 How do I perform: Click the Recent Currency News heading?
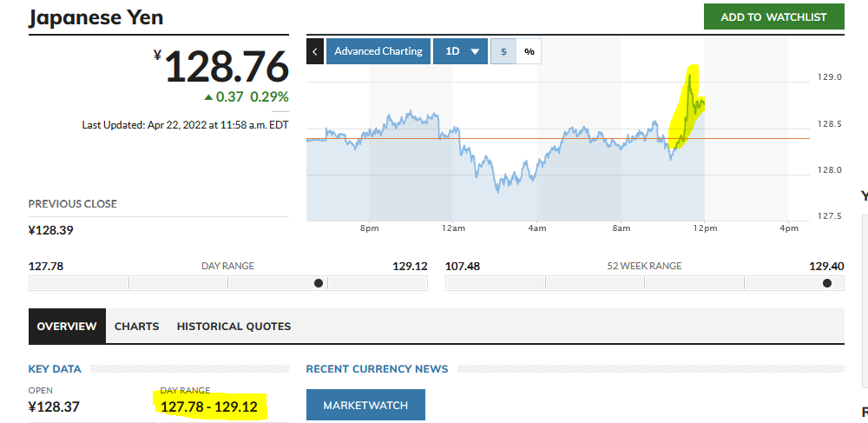(x=377, y=369)
